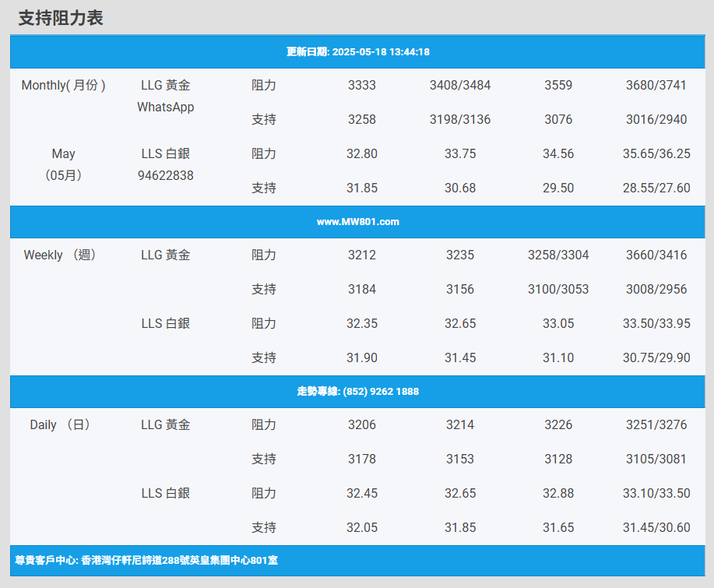The image size is (714, 588).
Task: Click weekly silver support 31.90
Action: tap(362, 358)
